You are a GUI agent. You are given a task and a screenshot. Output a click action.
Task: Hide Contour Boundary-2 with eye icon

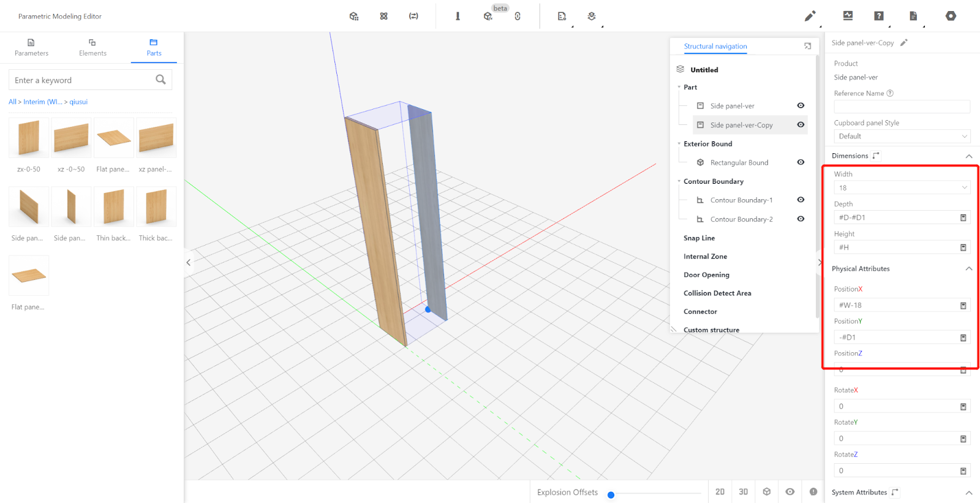pyautogui.click(x=801, y=219)
